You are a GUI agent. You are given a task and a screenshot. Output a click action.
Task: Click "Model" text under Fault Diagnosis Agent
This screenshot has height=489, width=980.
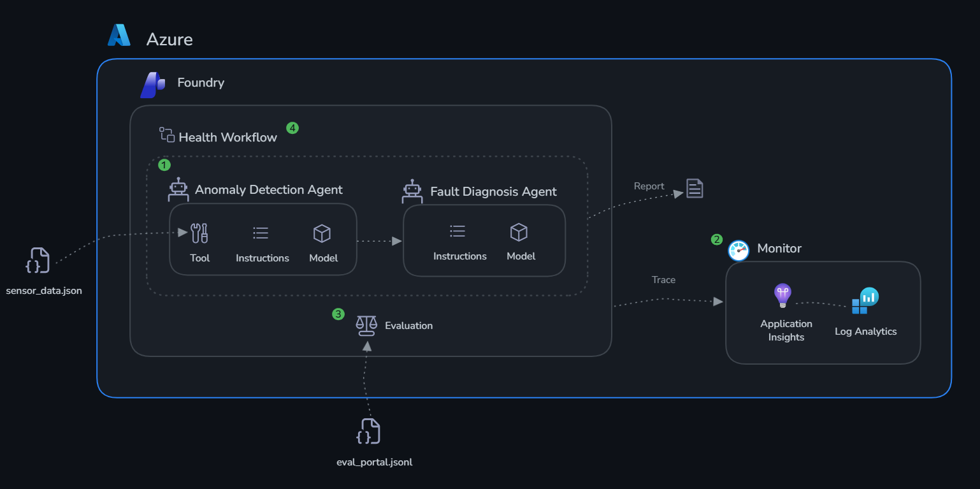521,256
